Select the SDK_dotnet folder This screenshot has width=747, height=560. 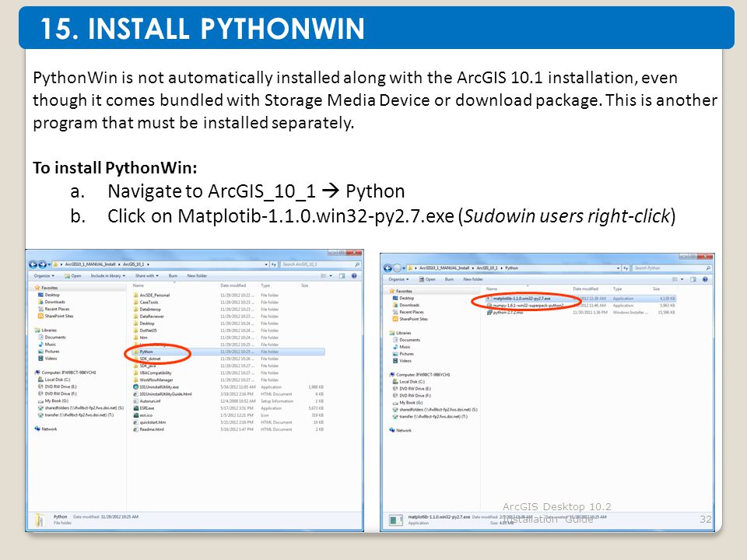click(147, 359)
